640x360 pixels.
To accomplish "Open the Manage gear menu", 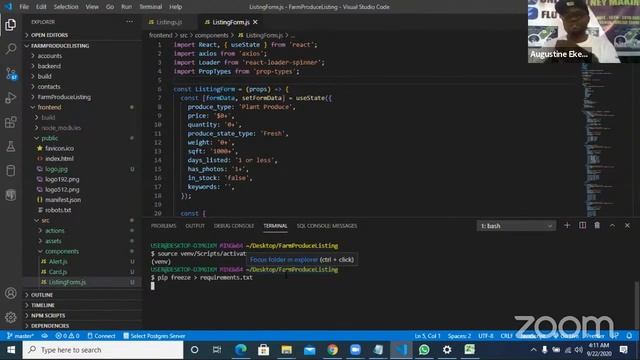I will [x=11, y=317].
